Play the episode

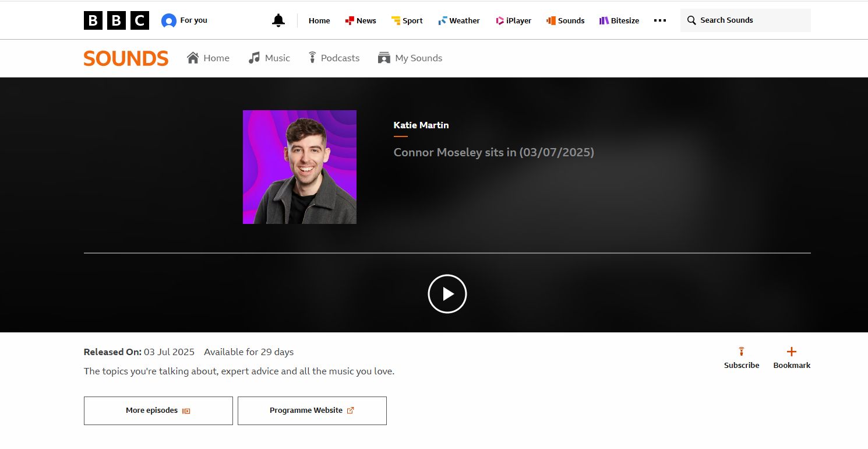[x=447, y=294]
